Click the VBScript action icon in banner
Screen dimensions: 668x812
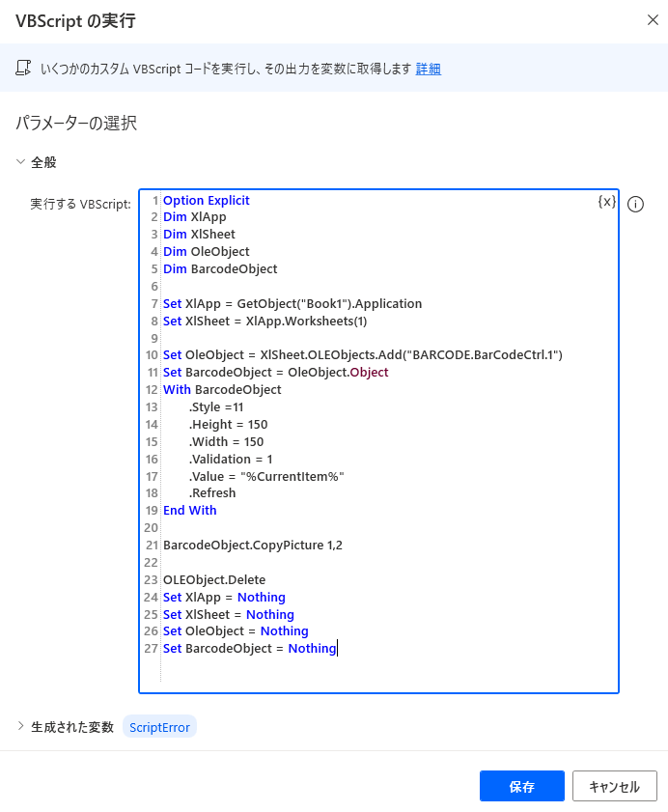pos(23,69)
